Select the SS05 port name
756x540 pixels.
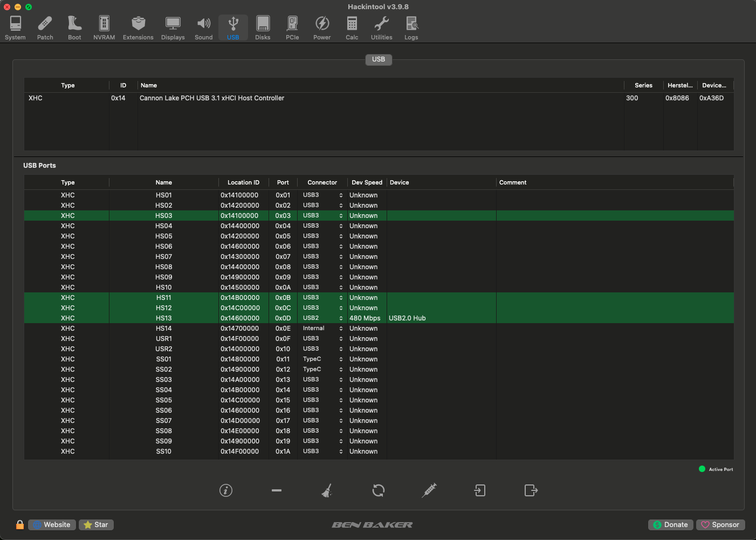164,400
